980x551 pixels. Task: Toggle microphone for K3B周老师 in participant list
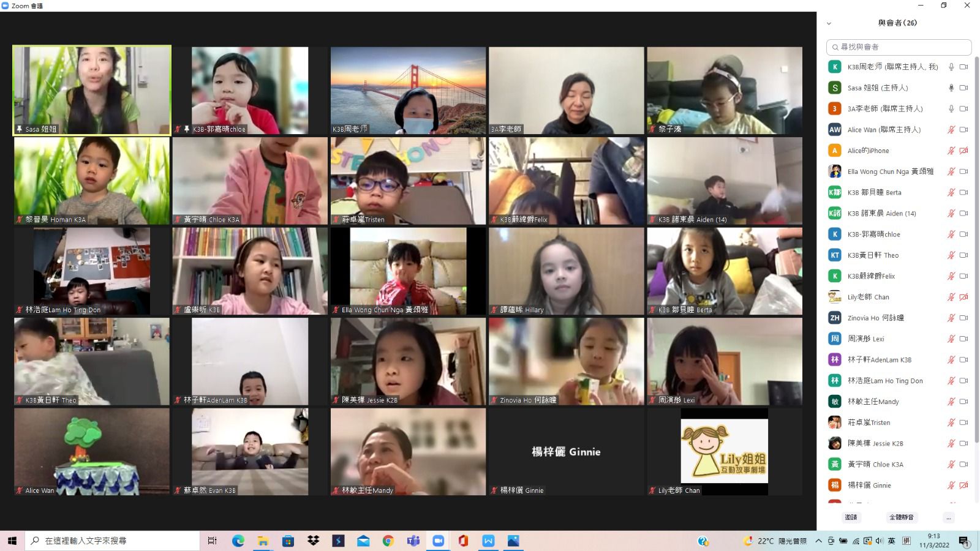951,67
